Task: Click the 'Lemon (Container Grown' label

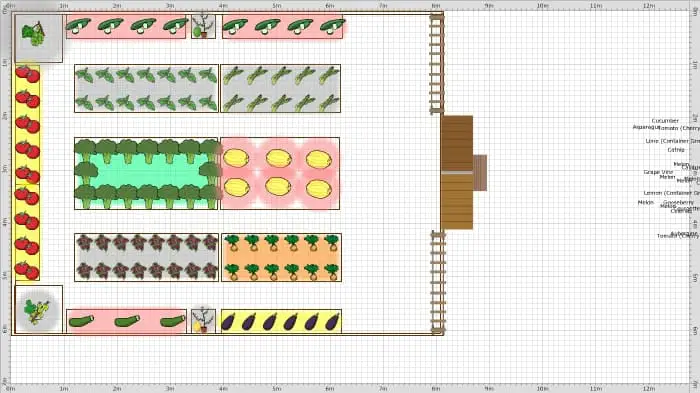Action: tap(671, 193)
